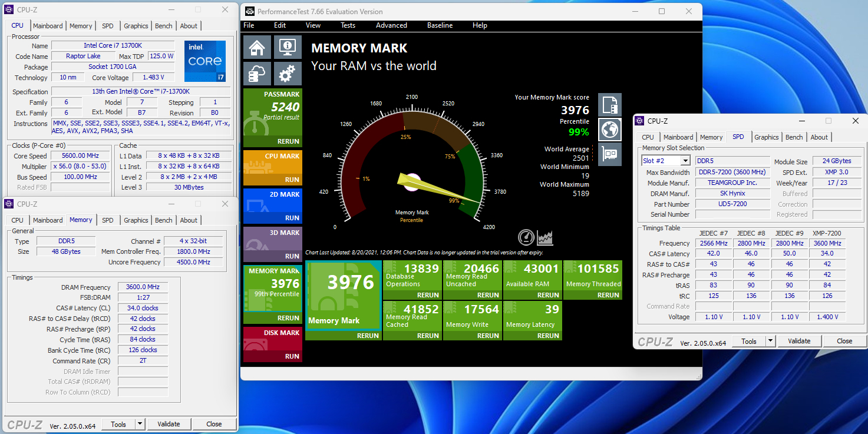Switch to Mainboard tab in top CPU-Z window
868x434 pixels.
48,26
